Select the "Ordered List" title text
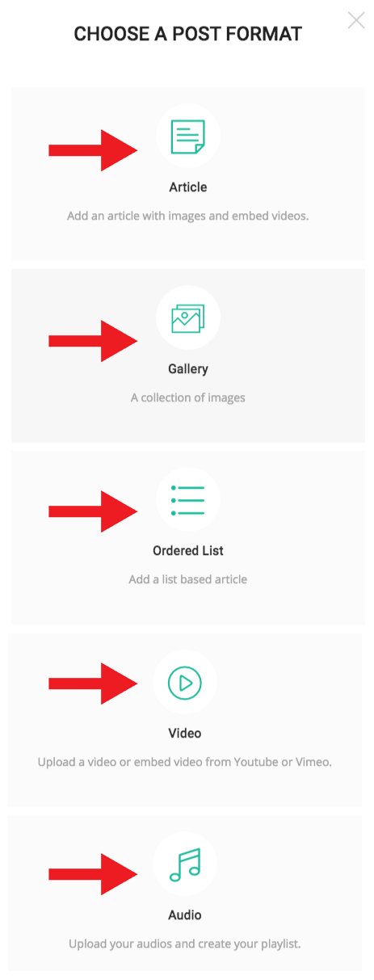The image size is (374, 980). 188,551
